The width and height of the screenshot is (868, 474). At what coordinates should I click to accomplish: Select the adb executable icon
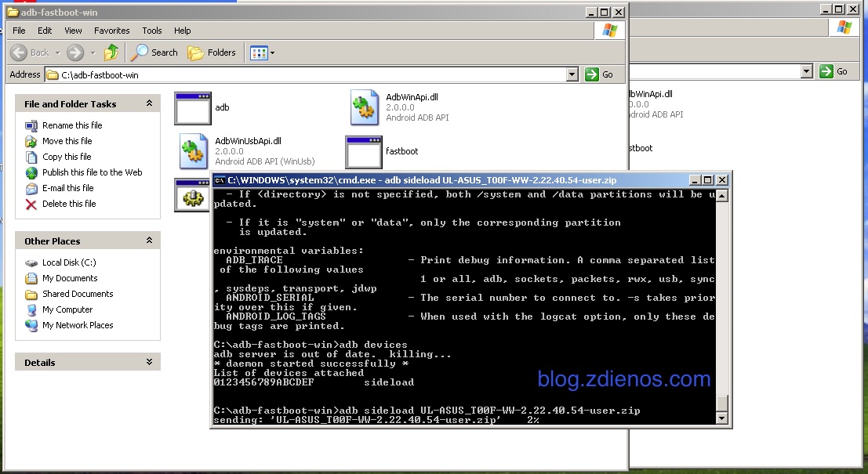pos(193,108)
